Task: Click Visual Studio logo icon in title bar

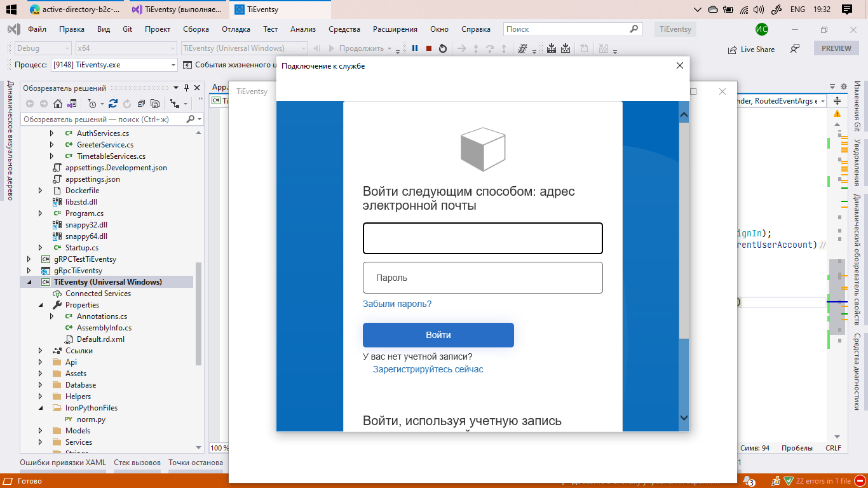Action: click(13, 29)
